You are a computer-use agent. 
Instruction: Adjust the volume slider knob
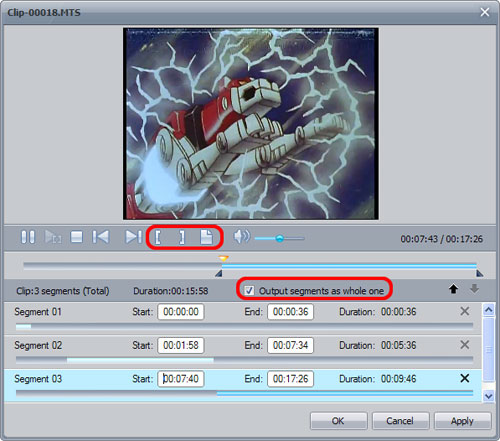[x=280, y=238]
